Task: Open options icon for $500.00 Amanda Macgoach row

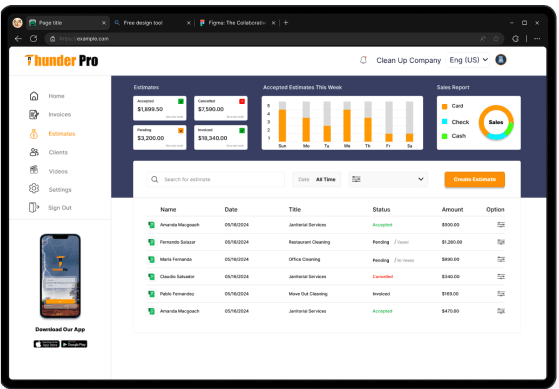Action: tap(501, 225)
